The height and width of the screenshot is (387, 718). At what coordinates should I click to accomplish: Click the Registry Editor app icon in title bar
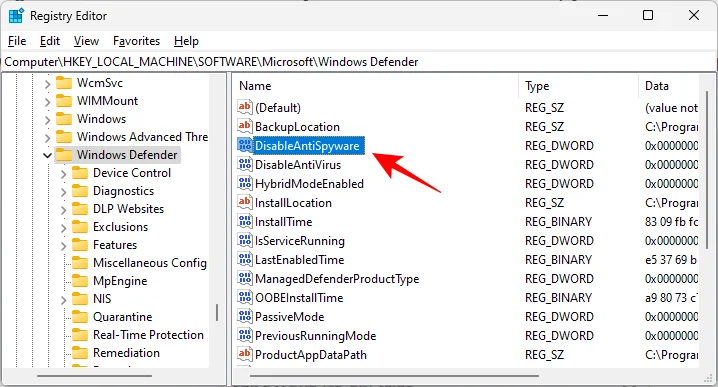16,16
